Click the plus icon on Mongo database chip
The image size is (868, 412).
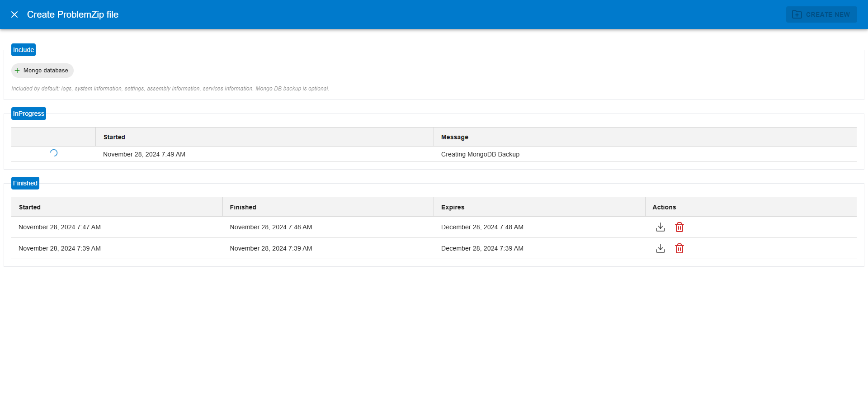[x=17, y=71]
